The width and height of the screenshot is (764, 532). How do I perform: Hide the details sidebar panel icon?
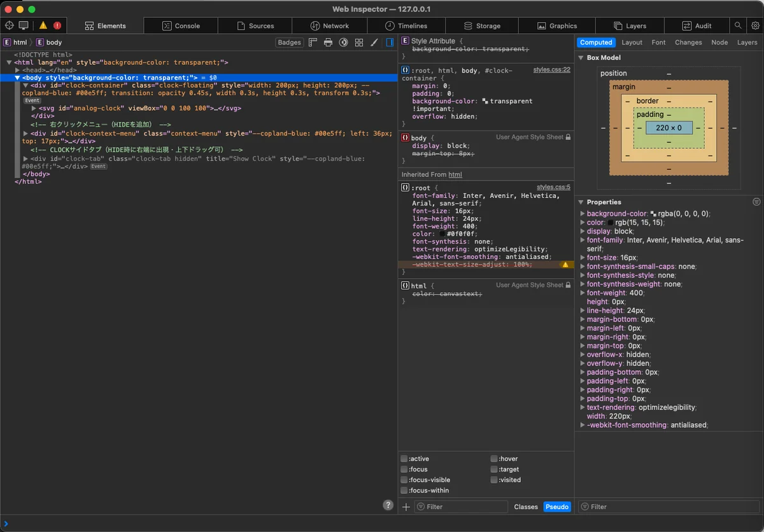[390, 43]
